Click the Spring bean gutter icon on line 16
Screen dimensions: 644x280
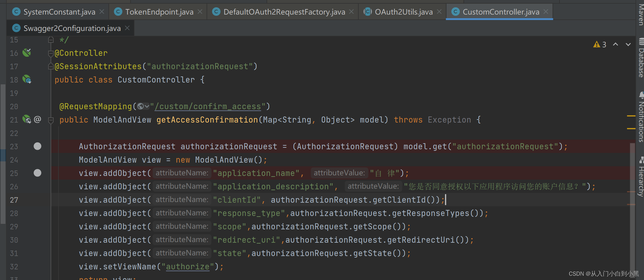point(27,52)
